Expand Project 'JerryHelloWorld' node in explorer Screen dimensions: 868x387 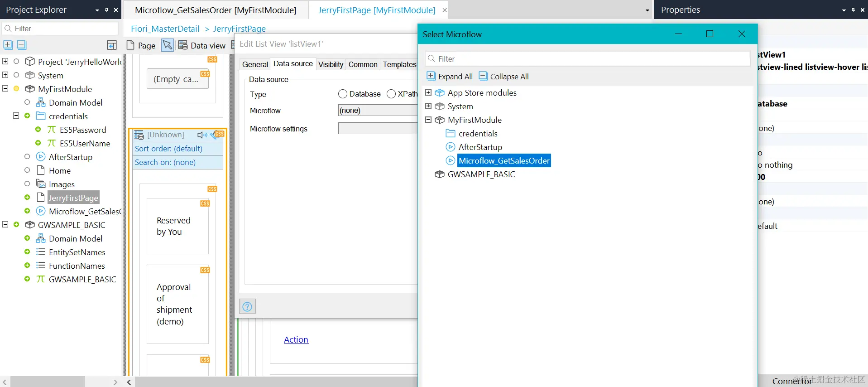(x=5, y=61)
